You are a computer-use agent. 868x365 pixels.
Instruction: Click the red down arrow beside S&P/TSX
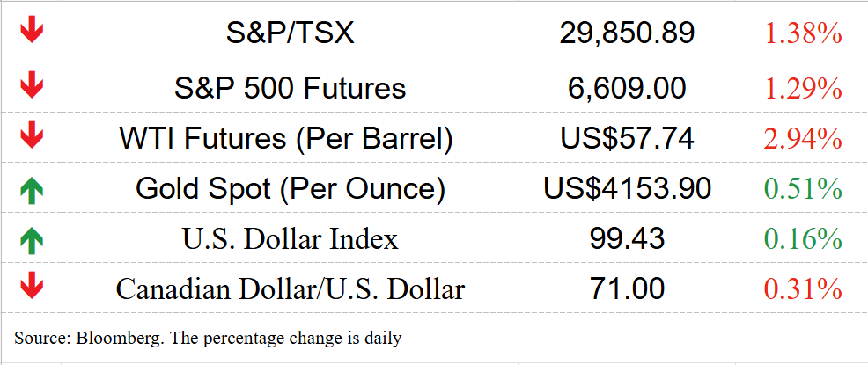tap(33, 33)
